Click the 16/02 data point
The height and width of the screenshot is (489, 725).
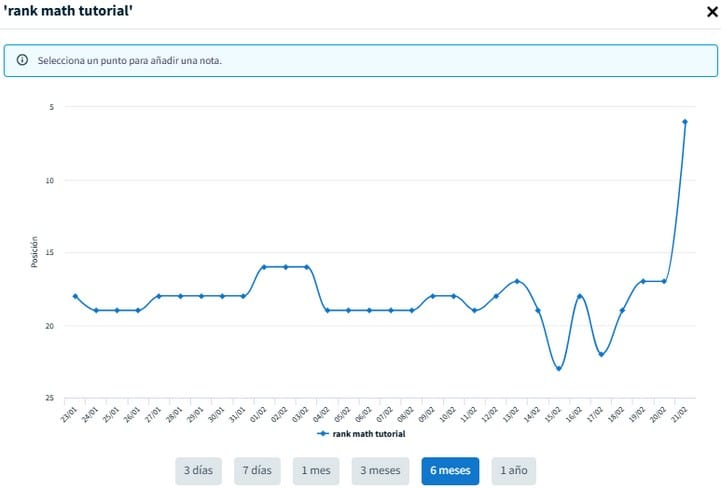(x=580, y=296)
